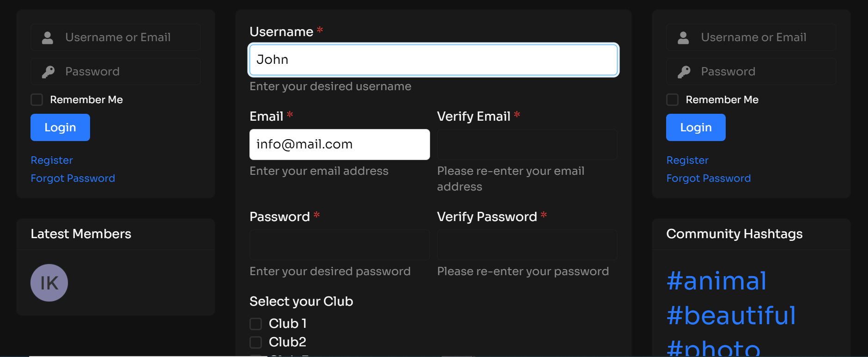Screen dimensions: 868x357
Task: Click the right Login button
Action: [x=696, y=127]
